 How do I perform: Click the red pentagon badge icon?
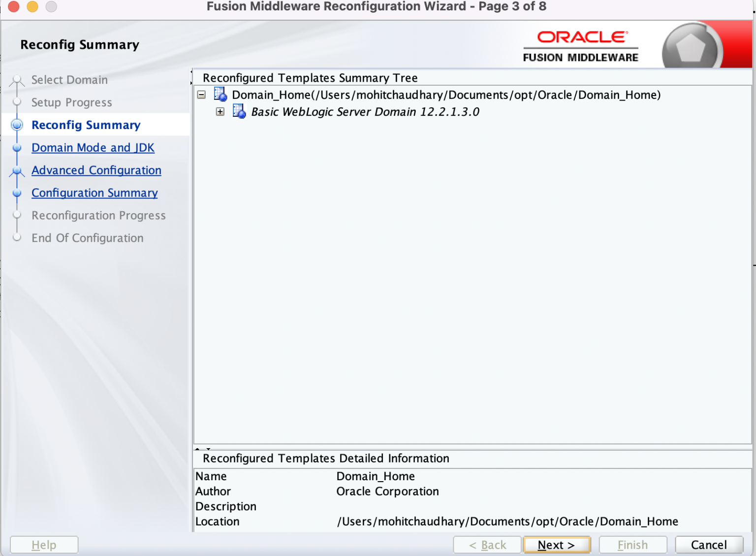point(691,44)
